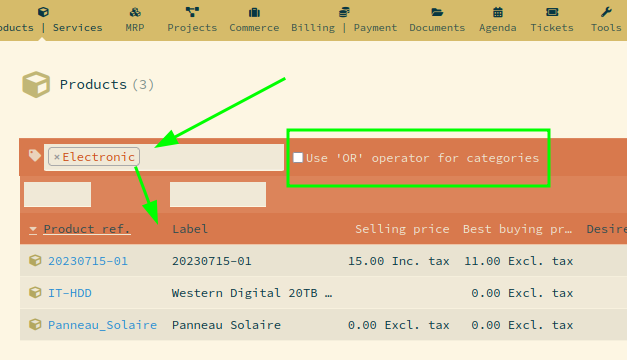The width and height of the screenshot is (627, 360).
Task: Click the MRP cubes icon
Action: [135, 12]
